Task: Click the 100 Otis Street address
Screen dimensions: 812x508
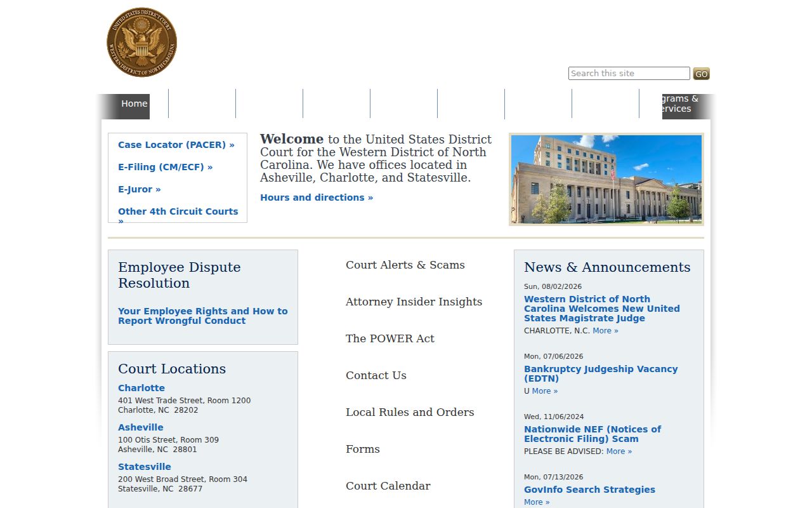Action: tap(168, 444)
